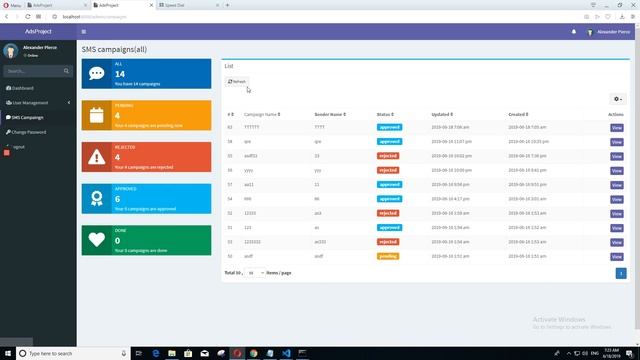Open the items per page selector

pos(254,273)
